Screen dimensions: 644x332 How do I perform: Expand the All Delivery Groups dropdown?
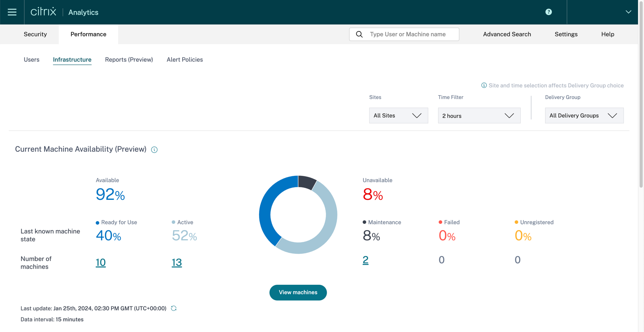pos(584,116)
